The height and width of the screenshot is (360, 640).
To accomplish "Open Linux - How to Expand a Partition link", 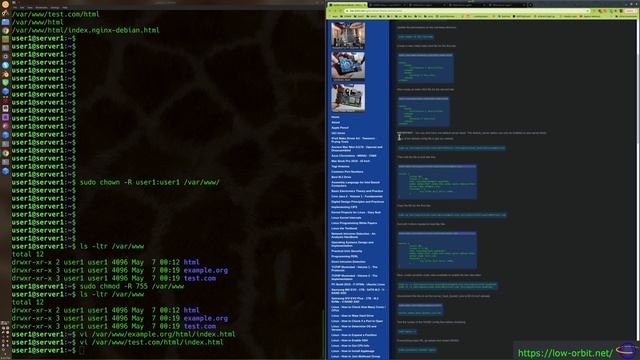I will click(x=354, y=335).
